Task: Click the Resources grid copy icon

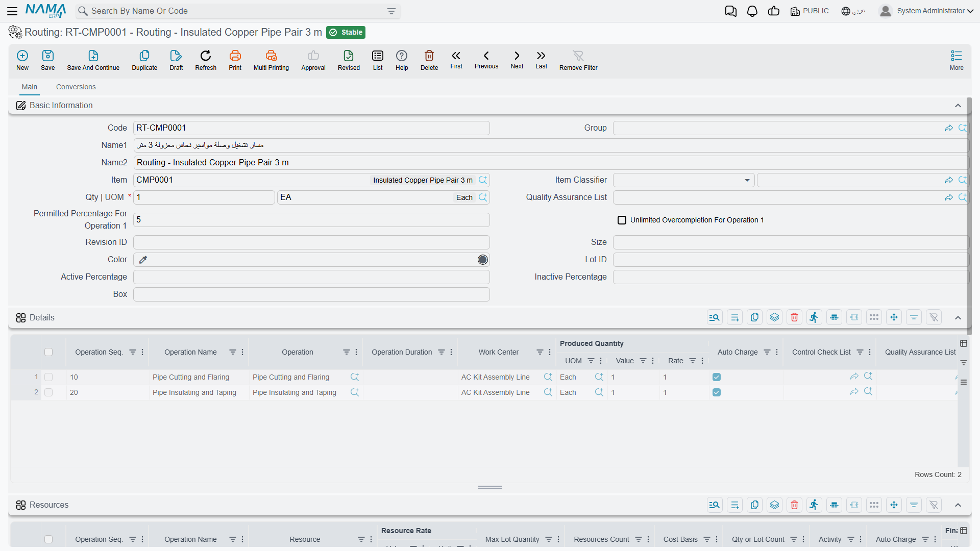Action: (x=754, y=505)
